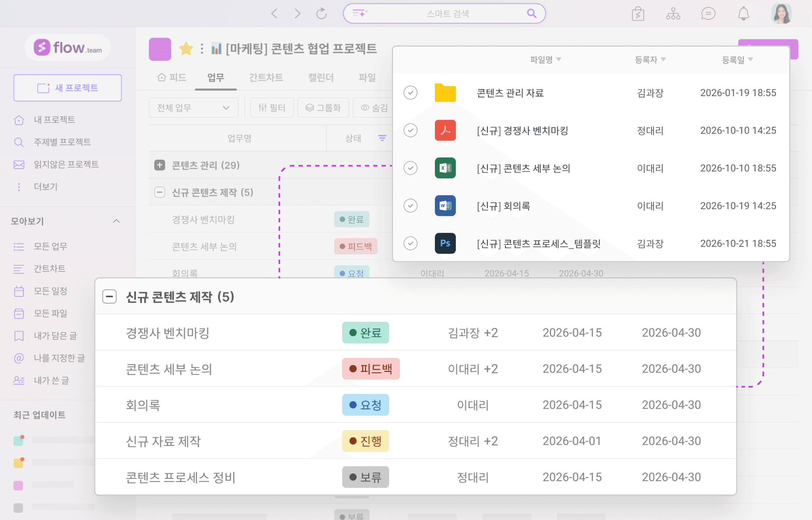
Task: Open the 캘린더 tab
Action: pyautogui.click(x=320, y=77)
